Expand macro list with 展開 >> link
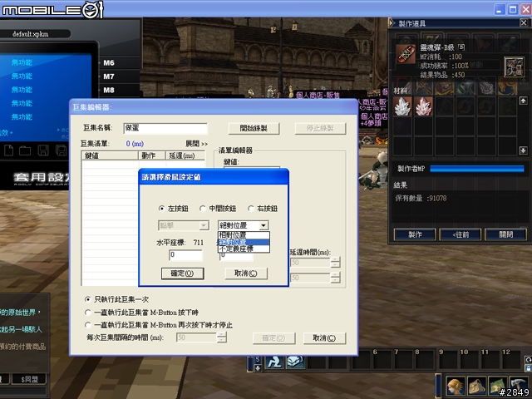 tap(196, 144)
